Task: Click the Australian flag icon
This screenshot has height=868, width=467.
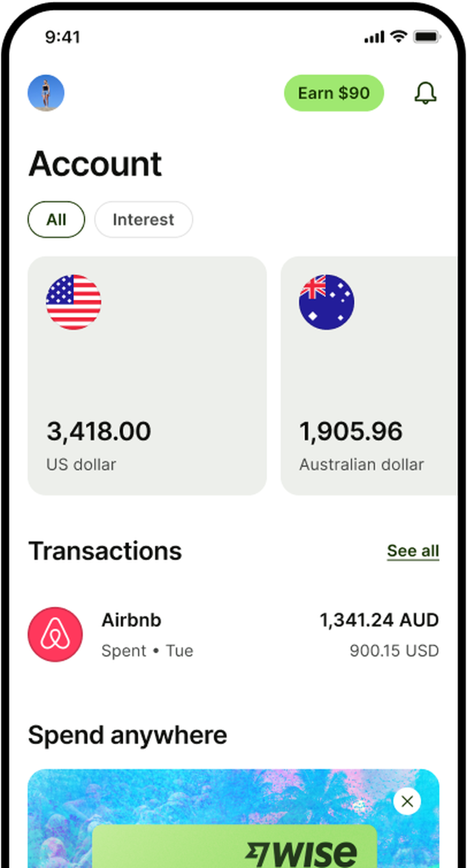Action: pyautogui.click(x=327, y=302)
